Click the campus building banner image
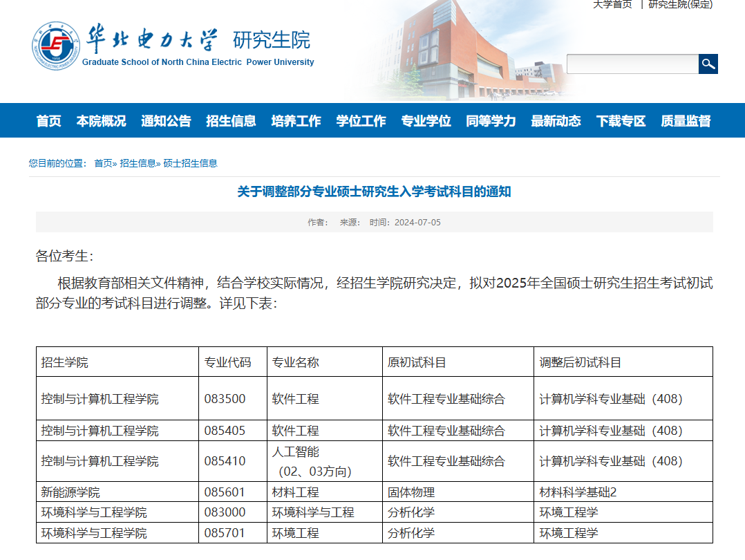The image size is (745, 560). 468,50
